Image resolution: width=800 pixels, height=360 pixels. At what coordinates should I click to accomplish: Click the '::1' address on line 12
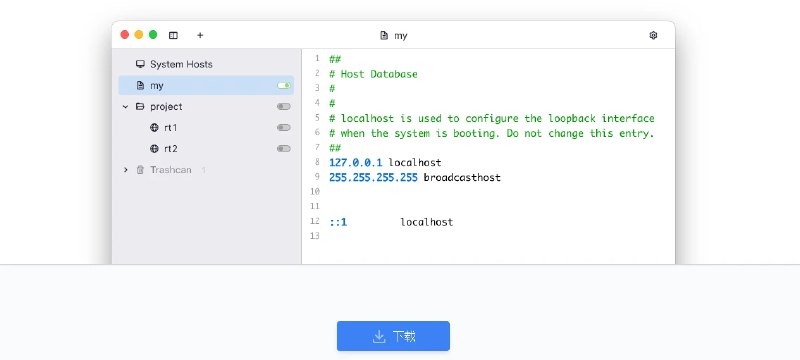point(338,222)
